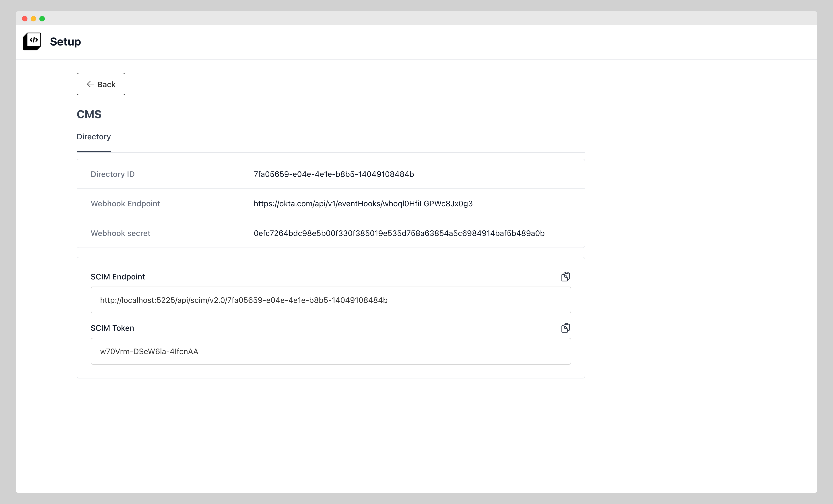Maximize the window with green button

coord(42,19)
